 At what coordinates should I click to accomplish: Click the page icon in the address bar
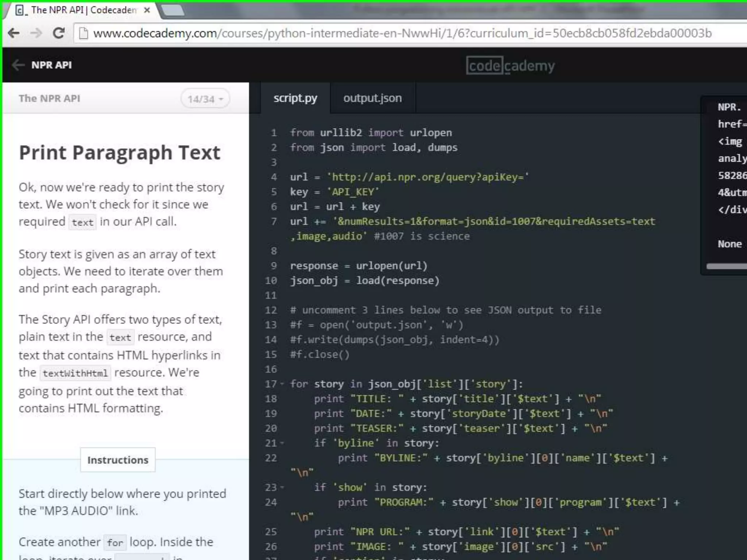pyautogui.click(x=84, y=33)
